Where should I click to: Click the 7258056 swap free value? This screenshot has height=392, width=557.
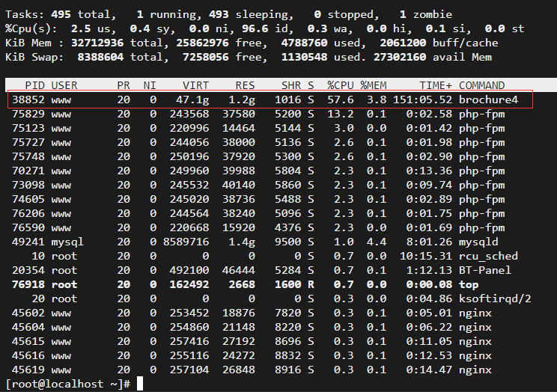point(205,57)
